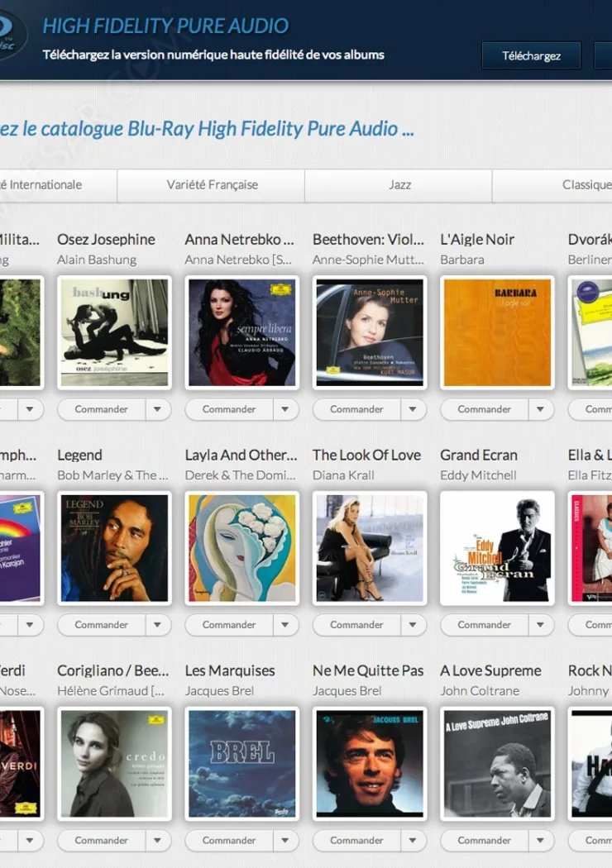Image resolution: width=612 pixels, height=868 pixels.
Task: Click the Diana Krall artist name
Action: click(343, 475)
